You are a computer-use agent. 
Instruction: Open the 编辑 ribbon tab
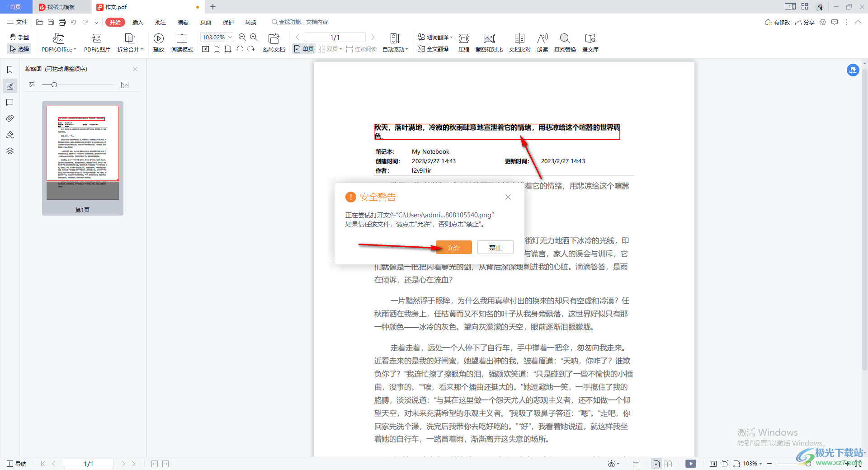click(183, 22)
